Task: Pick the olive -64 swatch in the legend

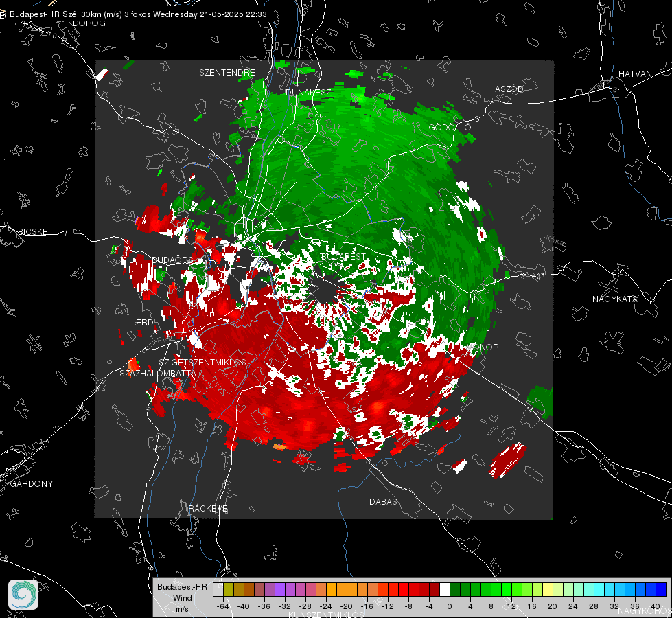Action: tap(229, 590)
